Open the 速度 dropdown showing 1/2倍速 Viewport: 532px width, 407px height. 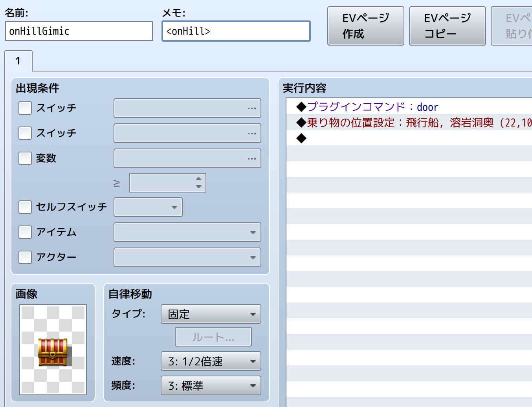click(x=211, y=361)
